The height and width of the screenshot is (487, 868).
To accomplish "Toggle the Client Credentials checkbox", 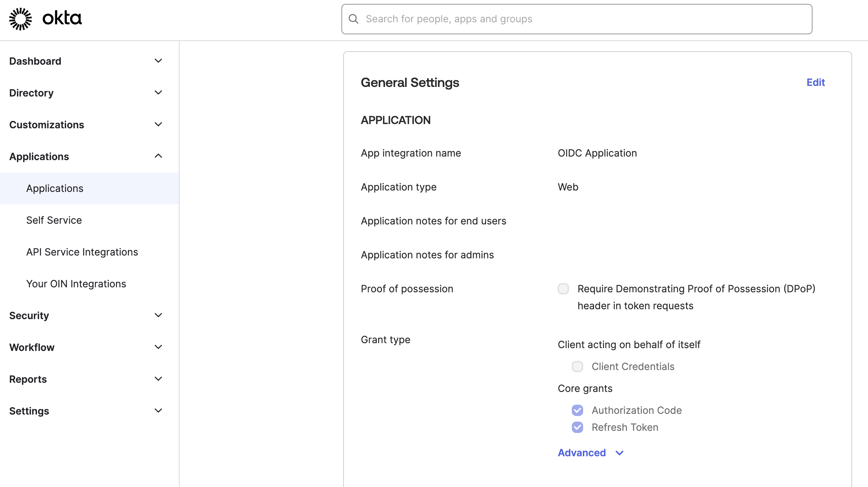I will coord(577,366).
